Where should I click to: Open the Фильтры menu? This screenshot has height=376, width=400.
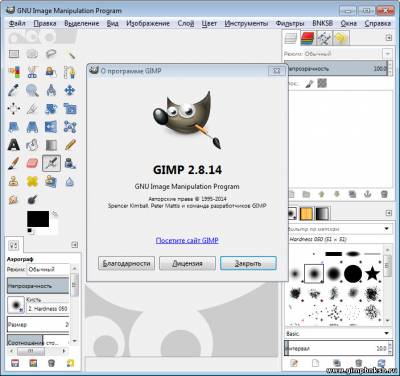coord(290,23)
